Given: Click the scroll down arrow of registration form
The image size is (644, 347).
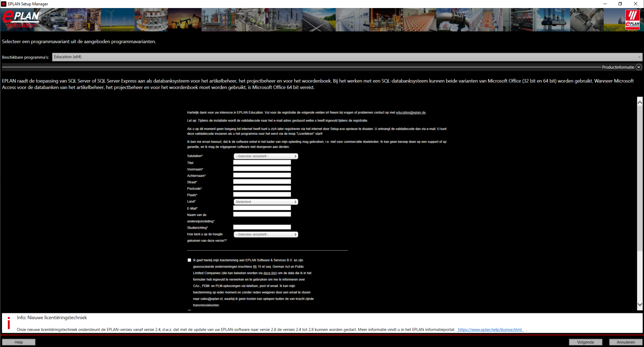Looking at the screenshot, I should point(640,304).
